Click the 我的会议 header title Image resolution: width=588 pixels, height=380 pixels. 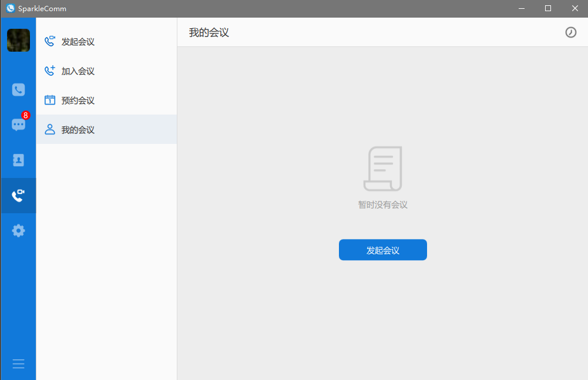[x=209, y=32]
